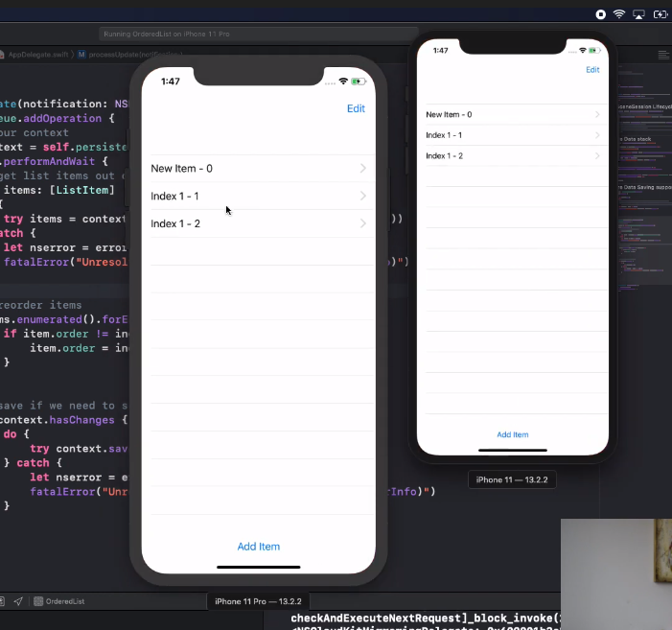Image resolution: width=672 pixels, height=630 pixels.
Task: Click 'performAndWait' in the code editor
Action: pos(49,161)
